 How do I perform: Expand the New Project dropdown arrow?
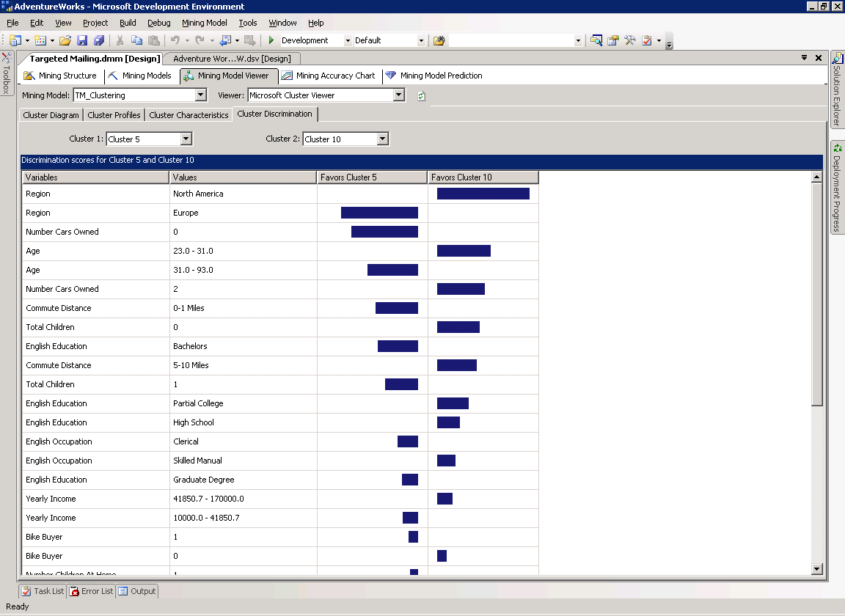pyautogui.click(x=27, y=40)
